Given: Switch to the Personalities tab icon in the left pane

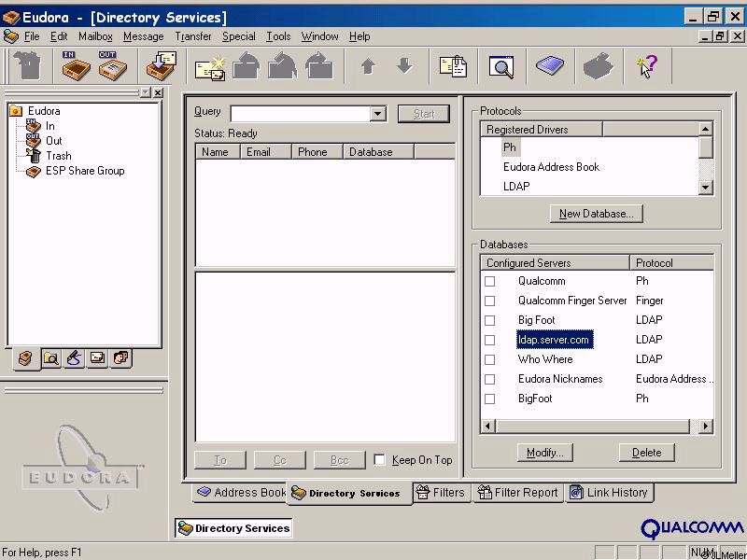Looking at the screenshot, I should pyautogui.click(x=121, y=358).
